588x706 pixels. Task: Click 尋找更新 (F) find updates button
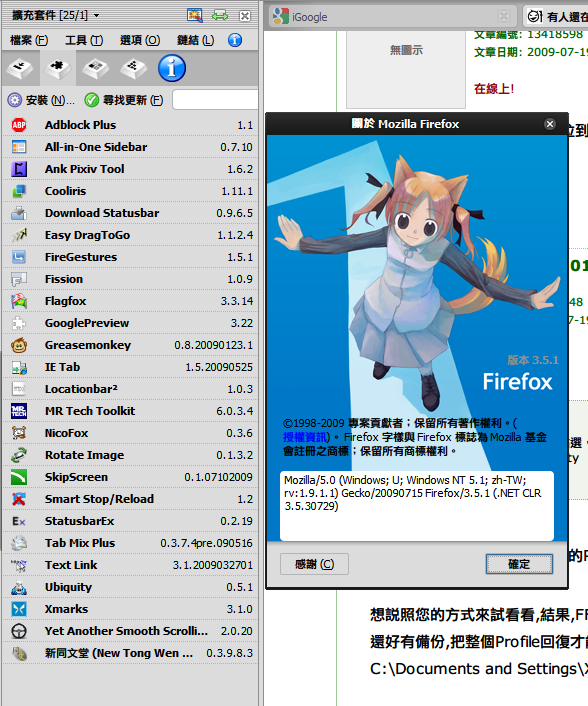coord(124,100)
